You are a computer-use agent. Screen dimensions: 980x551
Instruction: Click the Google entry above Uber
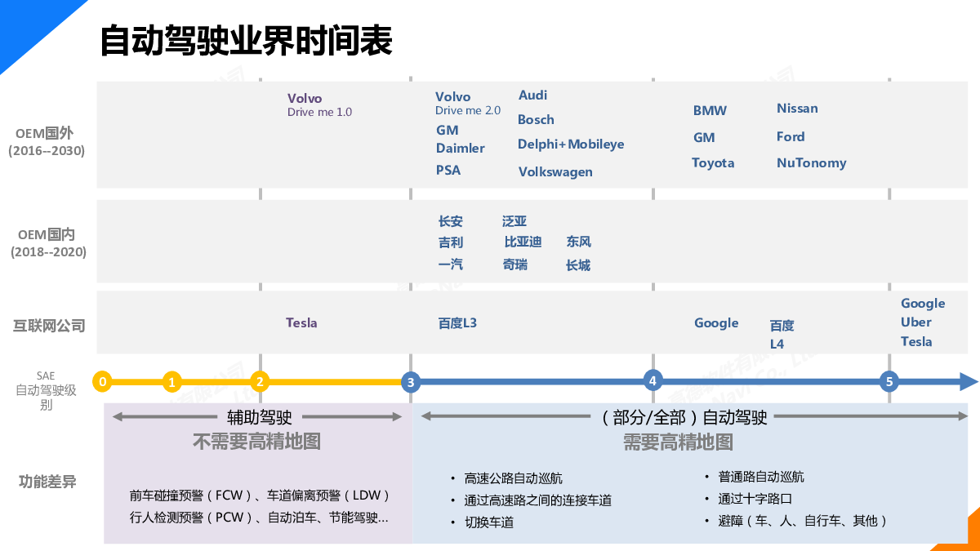(x=923, y=304)
